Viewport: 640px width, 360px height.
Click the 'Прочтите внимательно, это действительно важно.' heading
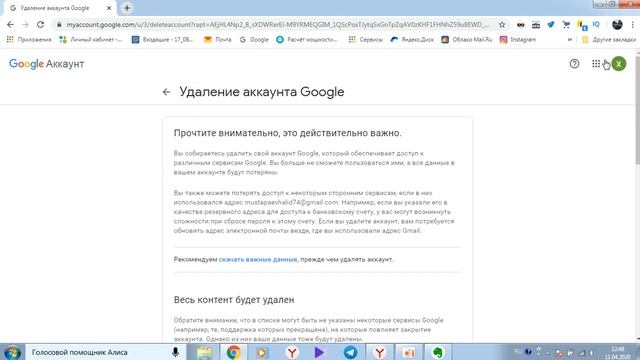pos(288,133)
